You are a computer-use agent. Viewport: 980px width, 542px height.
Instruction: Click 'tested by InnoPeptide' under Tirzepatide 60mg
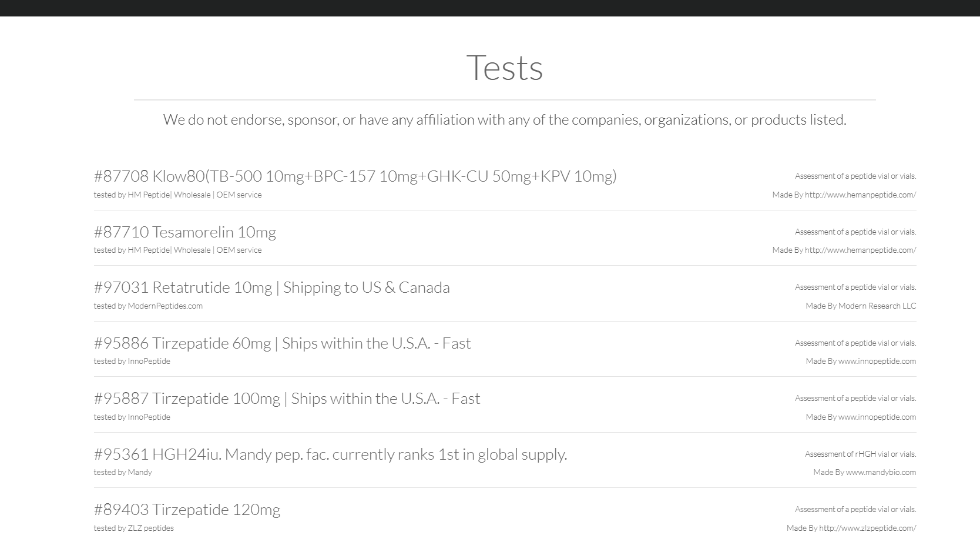click(132, 361)
